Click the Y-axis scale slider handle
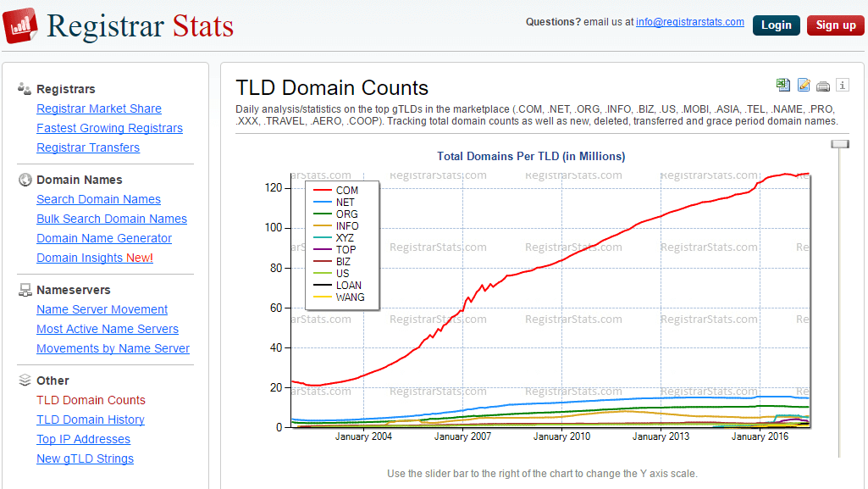This screenshot has width=868, height=489. (839, 144)
